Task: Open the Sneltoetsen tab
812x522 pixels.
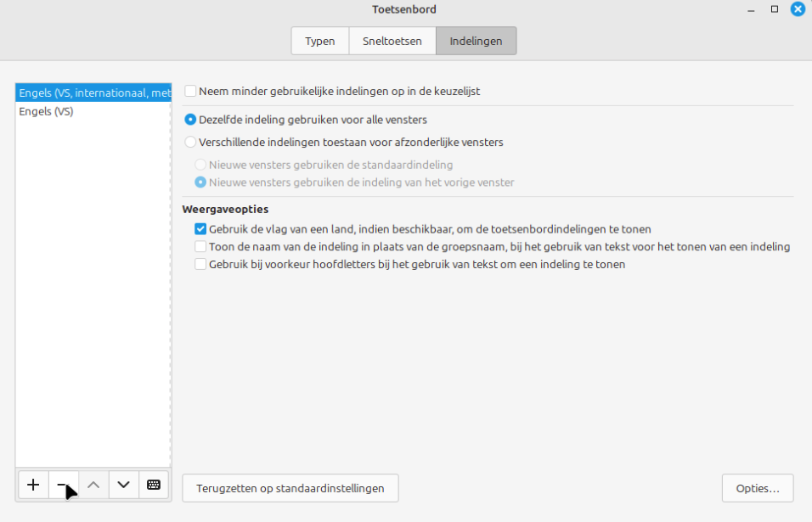Action: point(392,41)
